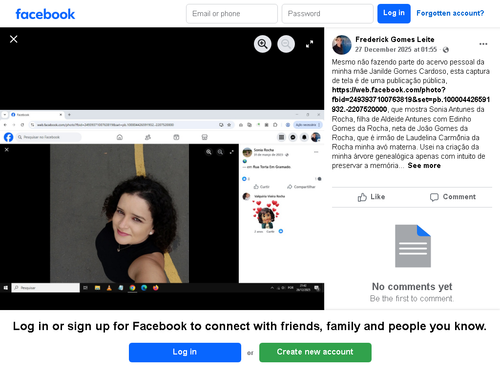500x375 pixels.
Task: Click File Explorer icon in captured taskbar
Action: pyautogui.click(x=97, y=288)
